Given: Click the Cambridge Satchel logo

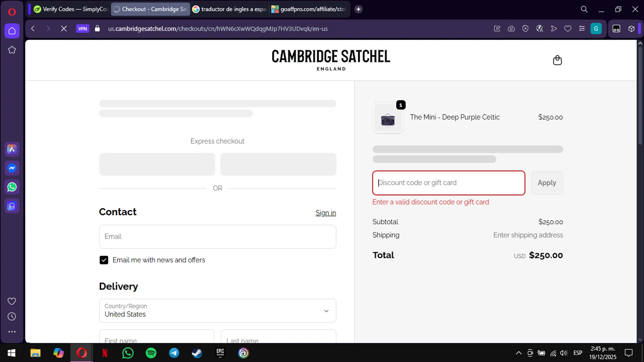Looking at the screenshot, I should coord(331,60).
